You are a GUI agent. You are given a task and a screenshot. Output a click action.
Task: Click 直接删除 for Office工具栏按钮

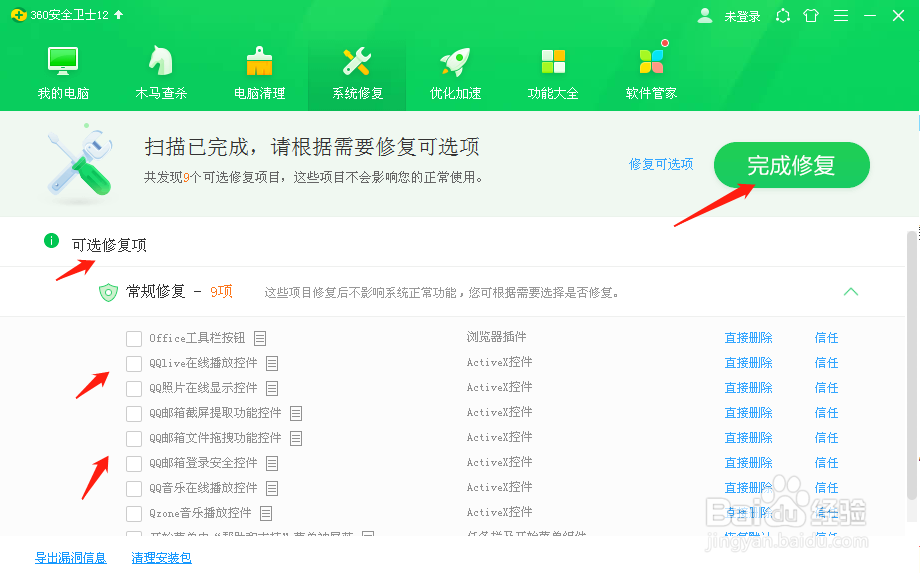click(749, 338)
